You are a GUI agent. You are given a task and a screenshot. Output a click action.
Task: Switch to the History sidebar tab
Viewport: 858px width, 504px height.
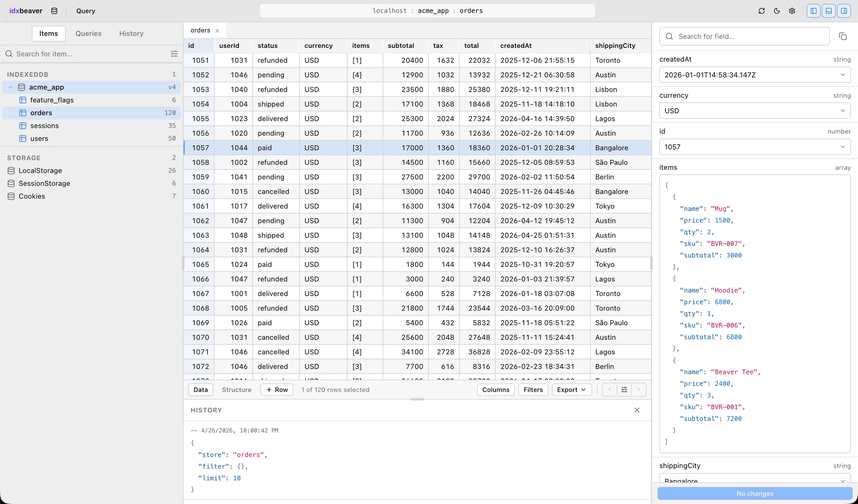131,33
